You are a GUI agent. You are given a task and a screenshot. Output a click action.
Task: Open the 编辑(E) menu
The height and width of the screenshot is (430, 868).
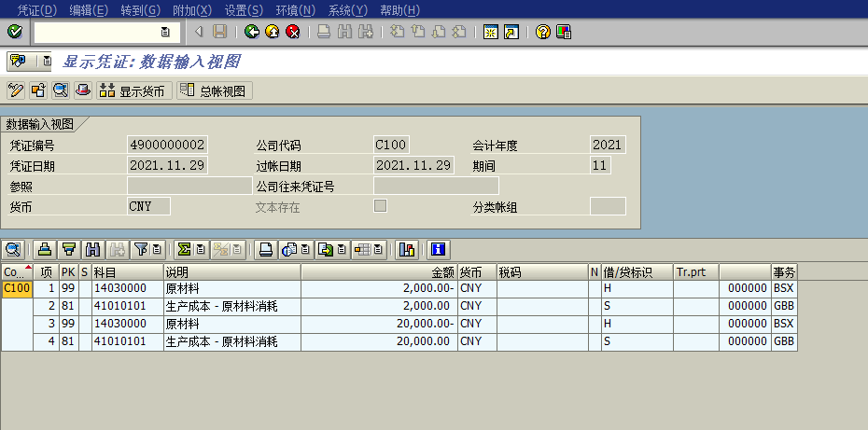(x=89, y=10)
